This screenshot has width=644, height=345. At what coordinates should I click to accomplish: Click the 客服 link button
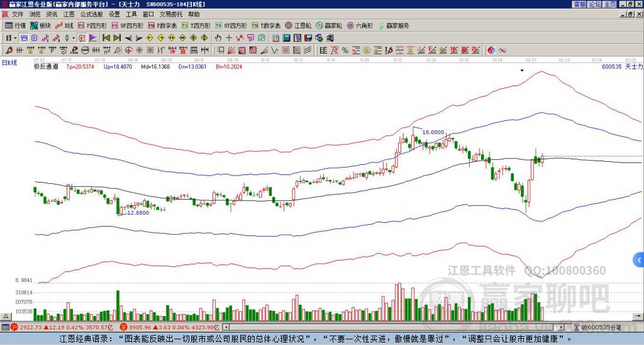pyautogui.click(x=579, y=4)
